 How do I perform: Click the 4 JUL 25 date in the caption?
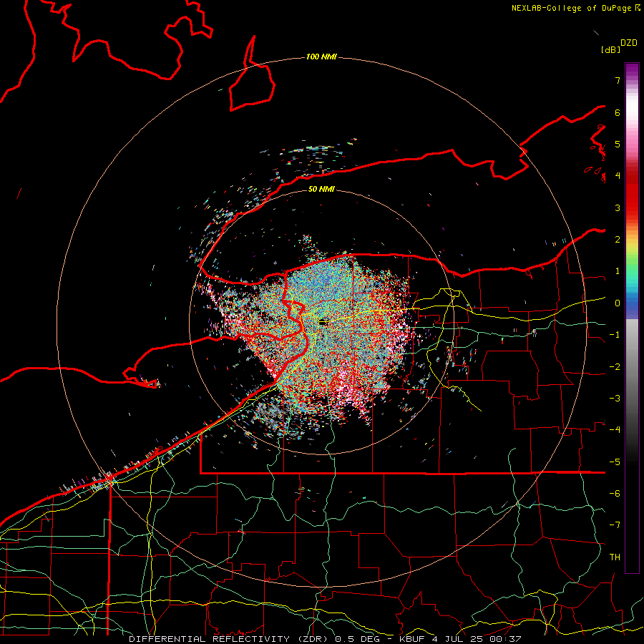coord(458,639)
